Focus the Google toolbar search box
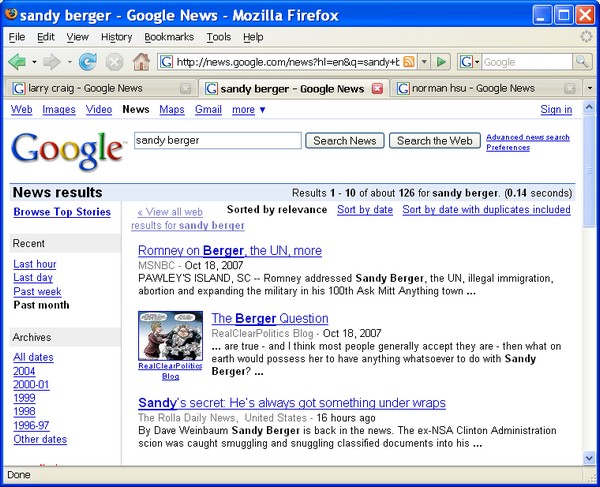The height and width of the screenshot is (487, 600). click(x=527, y=62)
